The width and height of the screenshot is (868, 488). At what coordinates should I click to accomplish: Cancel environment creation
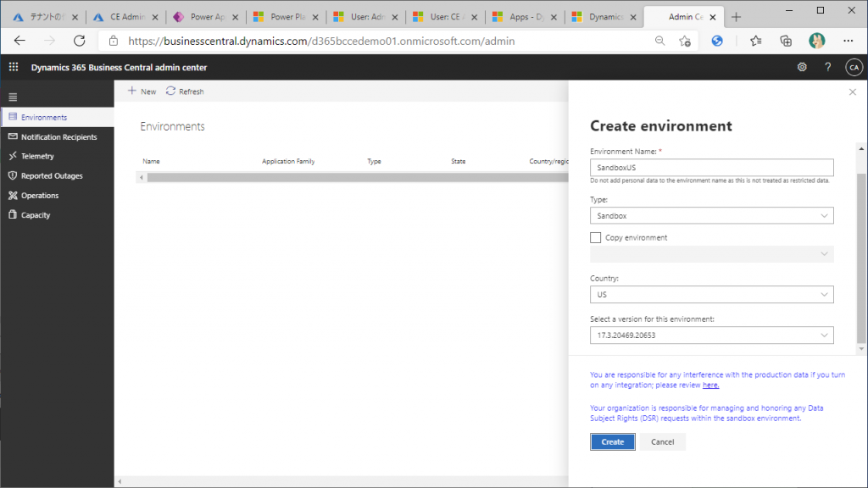click(662, 441)
